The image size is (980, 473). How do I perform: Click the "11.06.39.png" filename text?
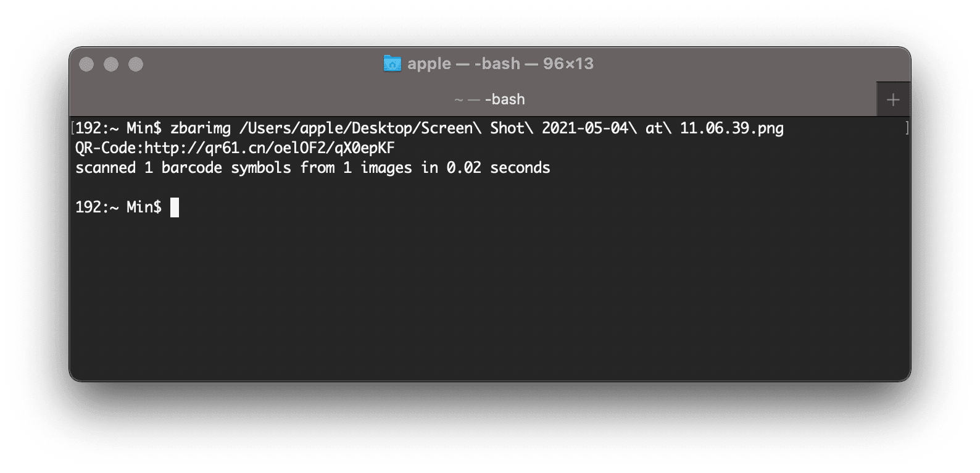click(732, 128)
